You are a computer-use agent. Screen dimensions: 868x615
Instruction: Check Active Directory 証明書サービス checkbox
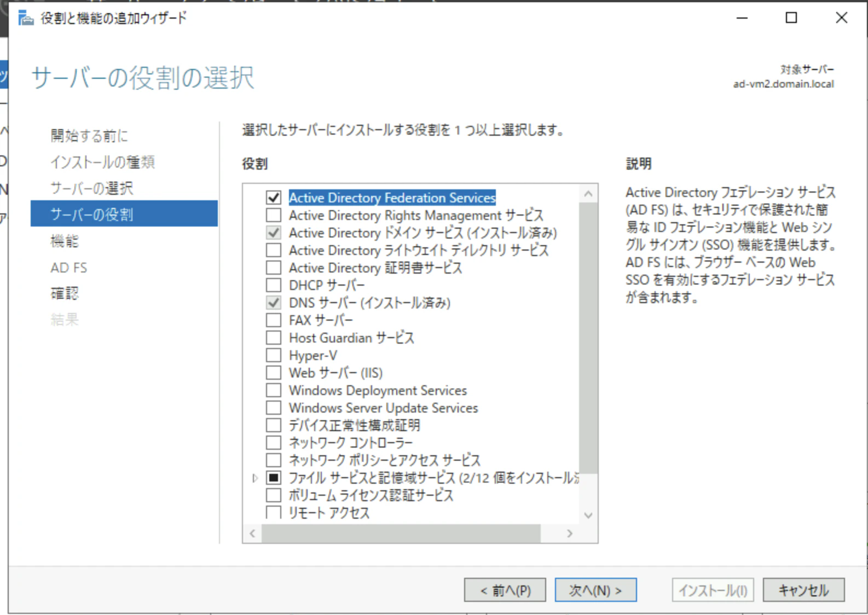click(274, 268)
